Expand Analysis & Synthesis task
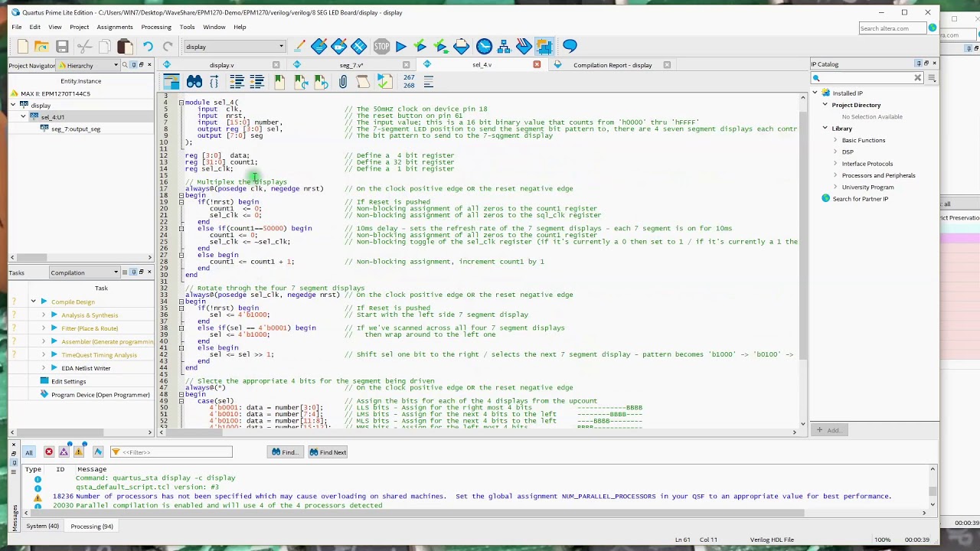Viewport: 980px width, 551px height. click(44, 315)
